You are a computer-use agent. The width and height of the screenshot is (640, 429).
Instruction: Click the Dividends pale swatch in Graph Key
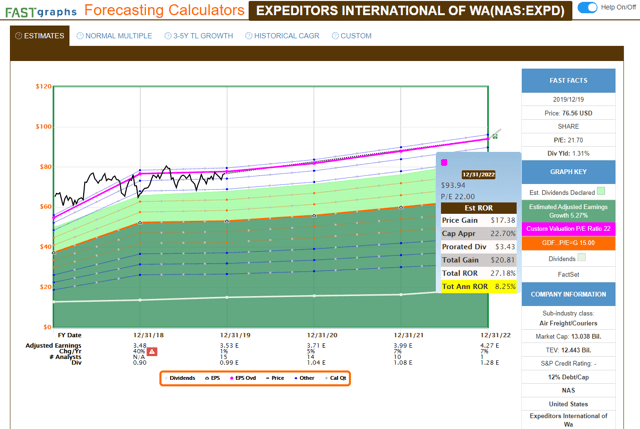(x=582, y=257)
